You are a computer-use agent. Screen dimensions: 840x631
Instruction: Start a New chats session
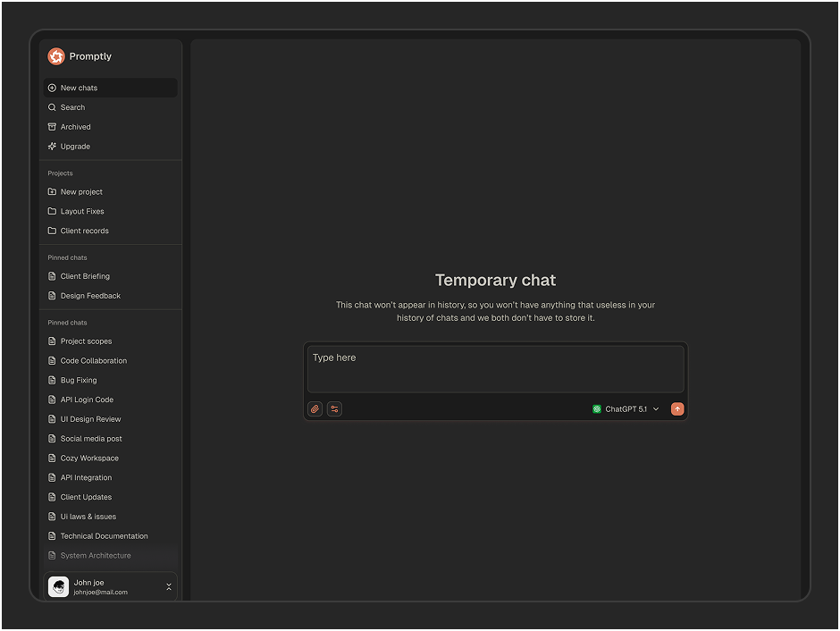pos(110,88)
